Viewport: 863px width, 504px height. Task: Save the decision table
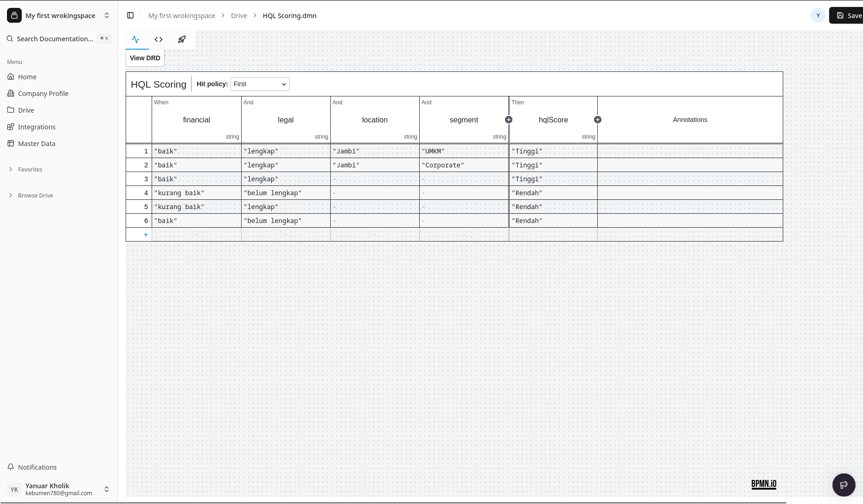click(x=849, y=15)
